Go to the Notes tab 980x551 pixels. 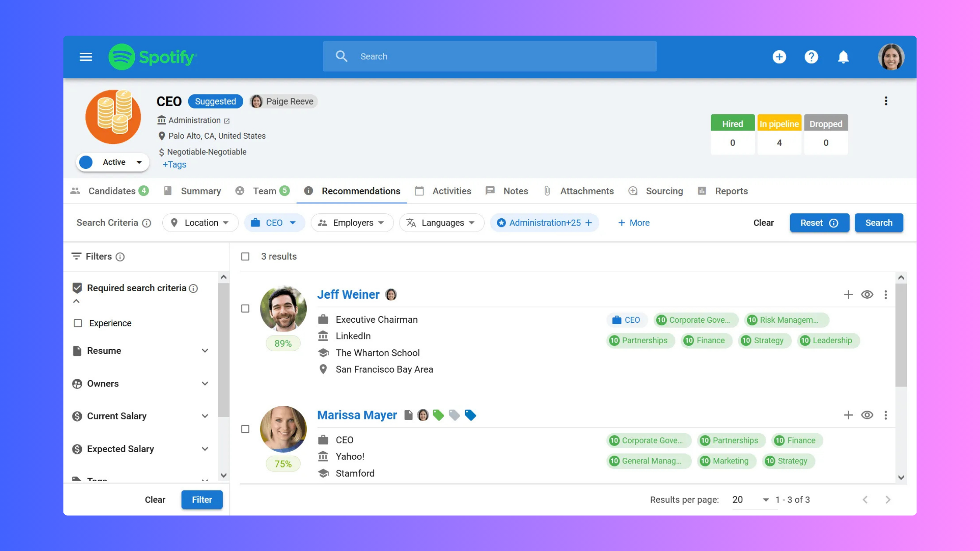[x=507, y=191]
